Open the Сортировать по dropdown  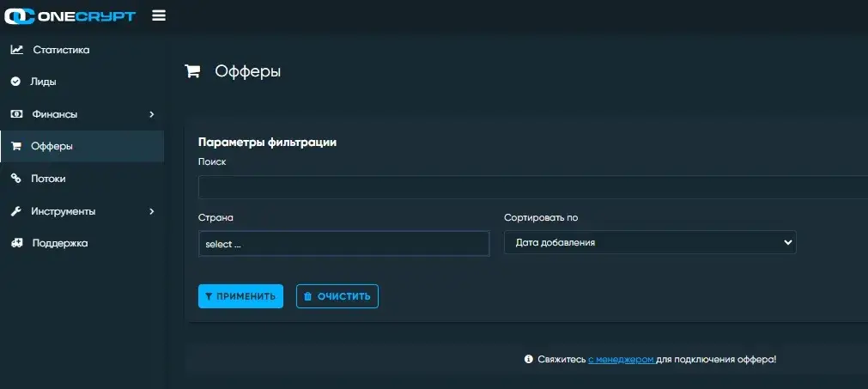[x=650, y=242]
